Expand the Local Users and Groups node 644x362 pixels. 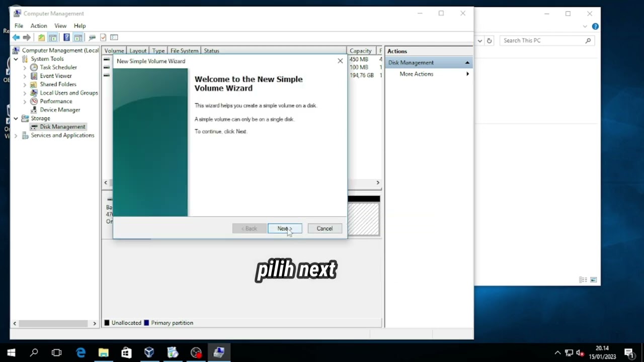25,93
